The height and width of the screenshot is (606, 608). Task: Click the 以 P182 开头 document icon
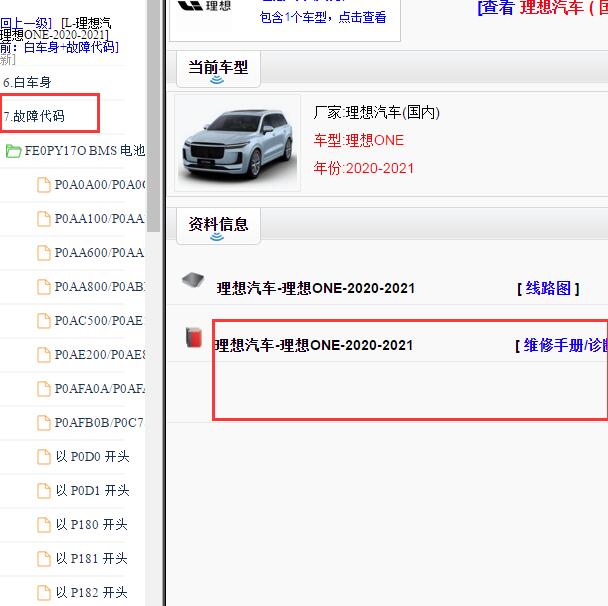[x=43, y=593]
